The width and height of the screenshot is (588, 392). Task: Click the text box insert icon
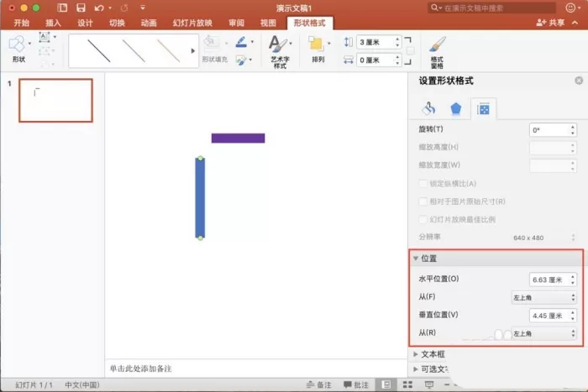click(45, 37)
